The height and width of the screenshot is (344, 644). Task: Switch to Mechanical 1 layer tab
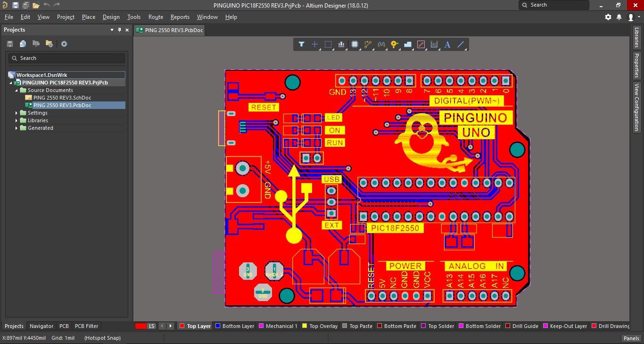(x=278, y=326)
